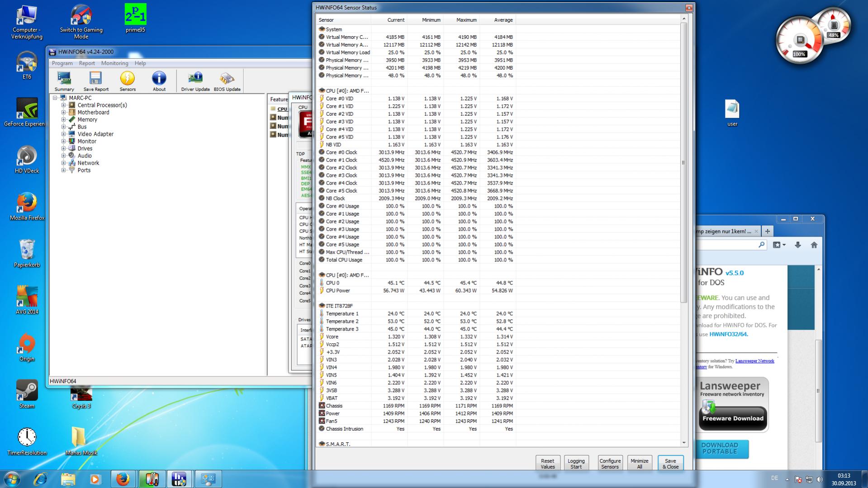Screen dimensions: 868x488
Task: Launch Driver Update tool
Action: (x=195, y=81)
